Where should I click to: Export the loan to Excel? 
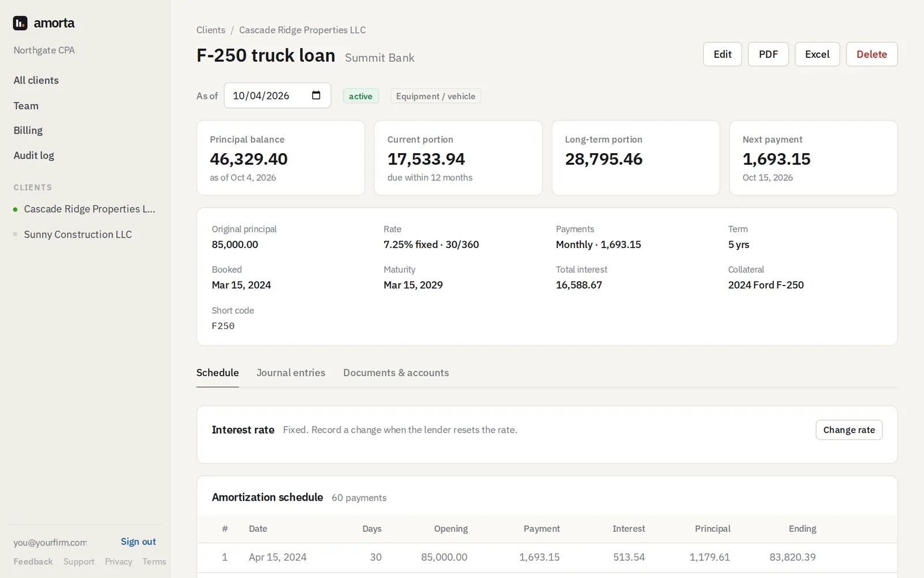817,54
